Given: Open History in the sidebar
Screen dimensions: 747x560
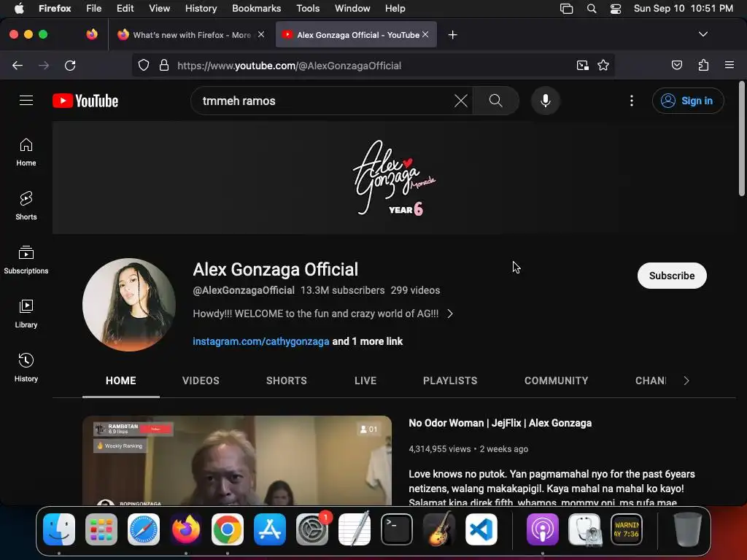Looking at the screenshot, I should [x=26, y=367].
